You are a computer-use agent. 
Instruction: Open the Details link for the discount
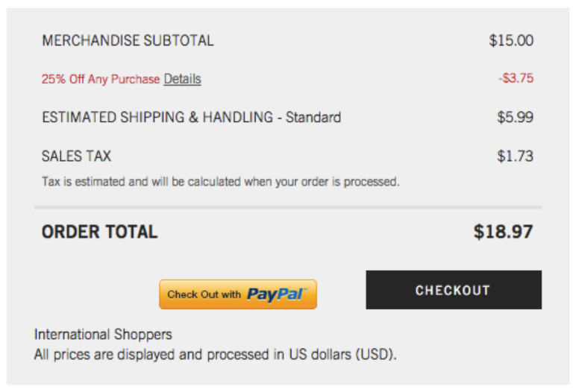[182, 79]
